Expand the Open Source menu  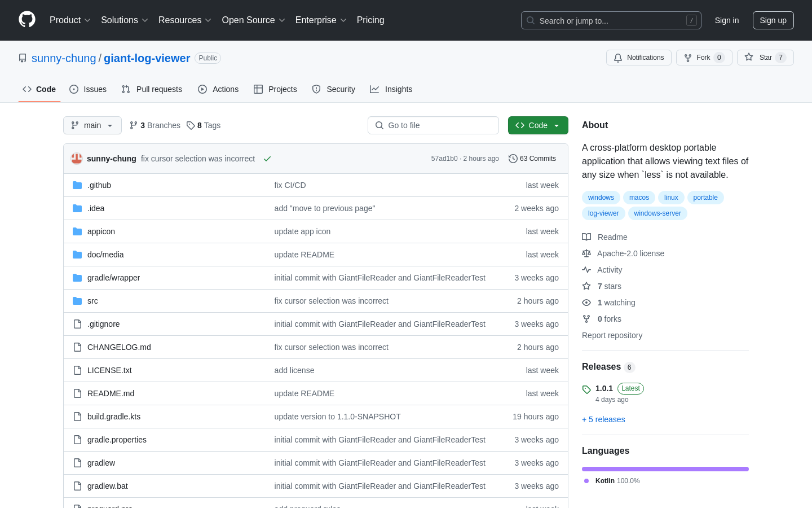(x=254, y=20)
